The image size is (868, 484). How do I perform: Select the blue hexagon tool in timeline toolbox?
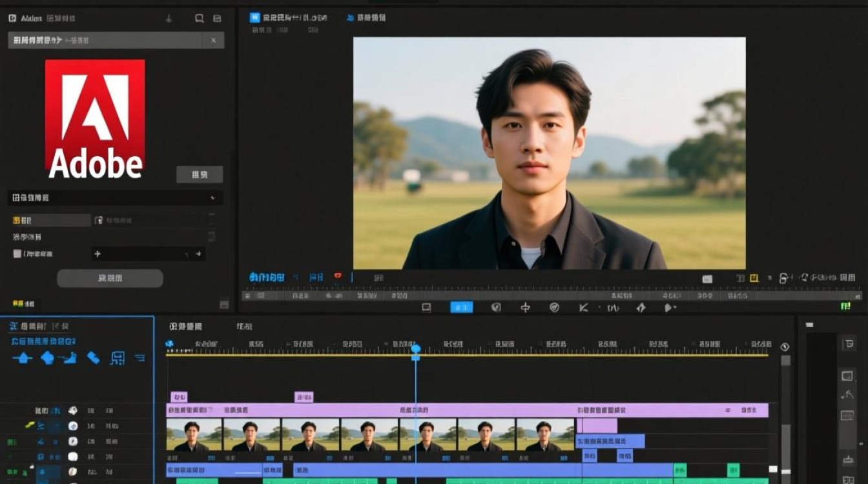(x=47, y=358)
